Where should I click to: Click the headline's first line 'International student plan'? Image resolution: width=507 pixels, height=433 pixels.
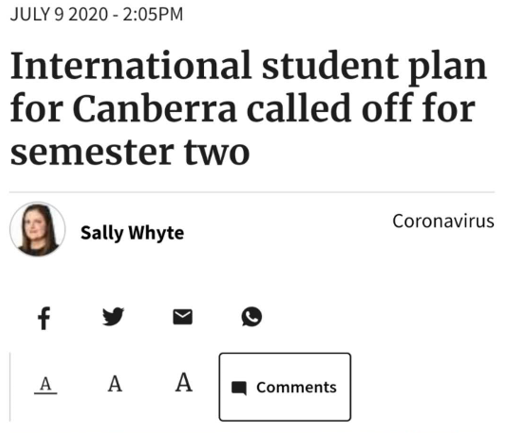point(248,67)
